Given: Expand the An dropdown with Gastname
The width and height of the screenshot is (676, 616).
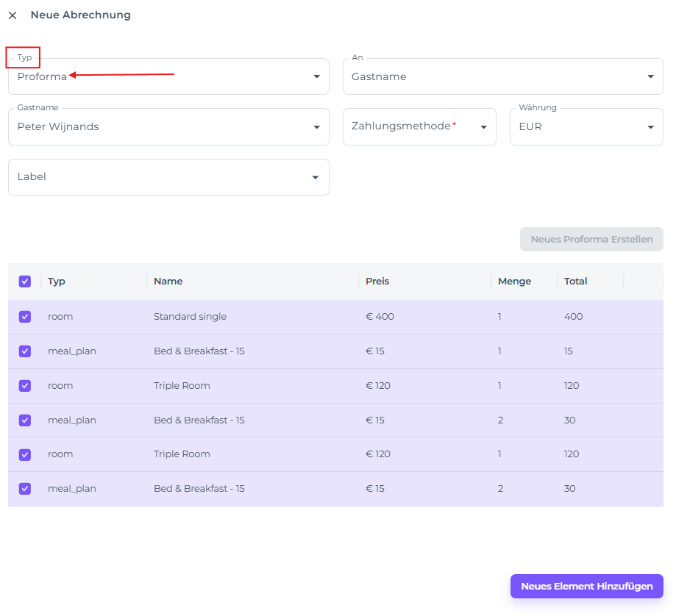Looking at the screenshot, I should click(502, 76).
